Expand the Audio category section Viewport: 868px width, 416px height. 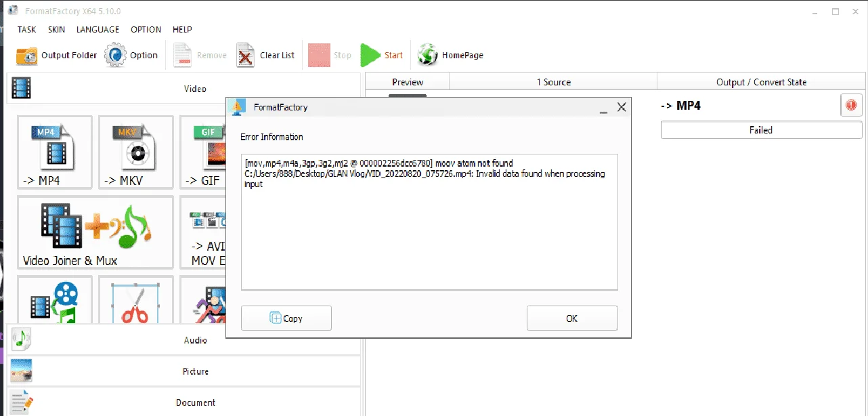tap(183, 340)
